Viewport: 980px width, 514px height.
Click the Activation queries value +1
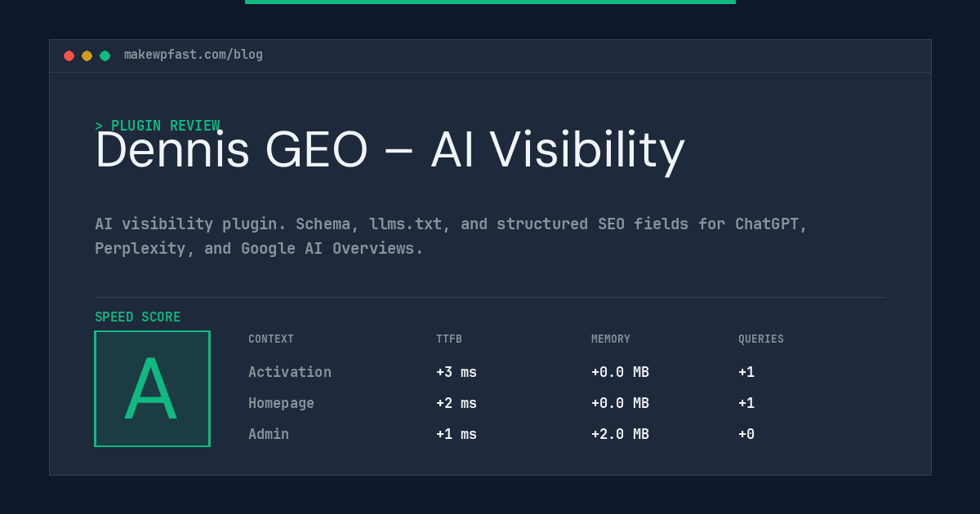(x=746, y=372)
